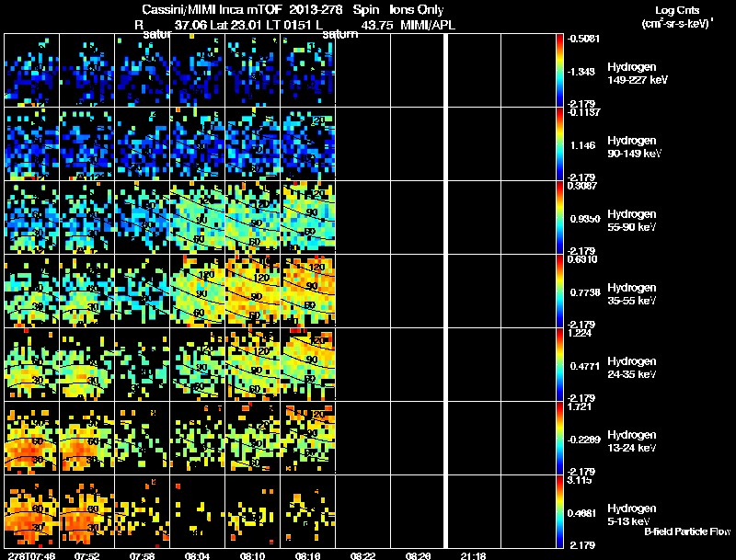Click the colorbar maximum value '-0.5081'
736x560 pixels.
point(583,39)
